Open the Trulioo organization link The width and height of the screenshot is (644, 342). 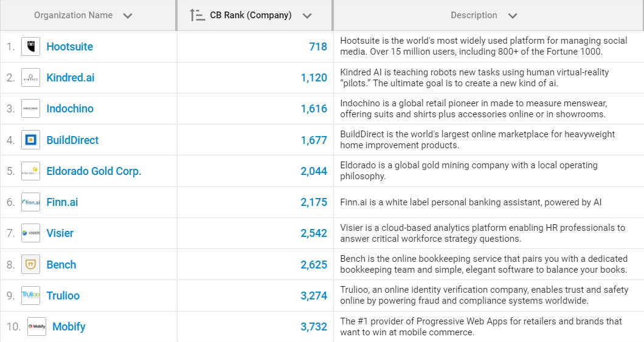point(63,295)
